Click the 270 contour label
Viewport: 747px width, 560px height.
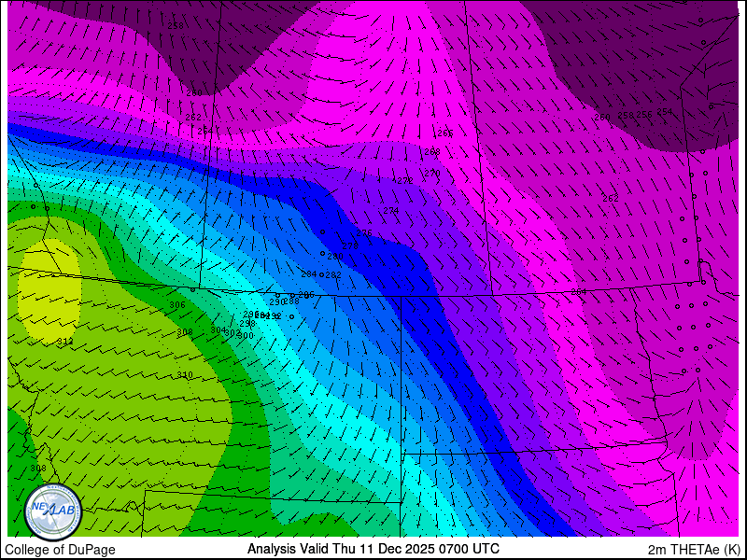point(432,174)
